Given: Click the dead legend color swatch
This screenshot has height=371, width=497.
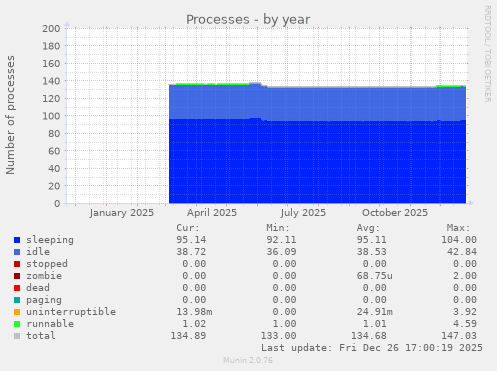Looking at the screenshot, I should [x=17, y=288].
